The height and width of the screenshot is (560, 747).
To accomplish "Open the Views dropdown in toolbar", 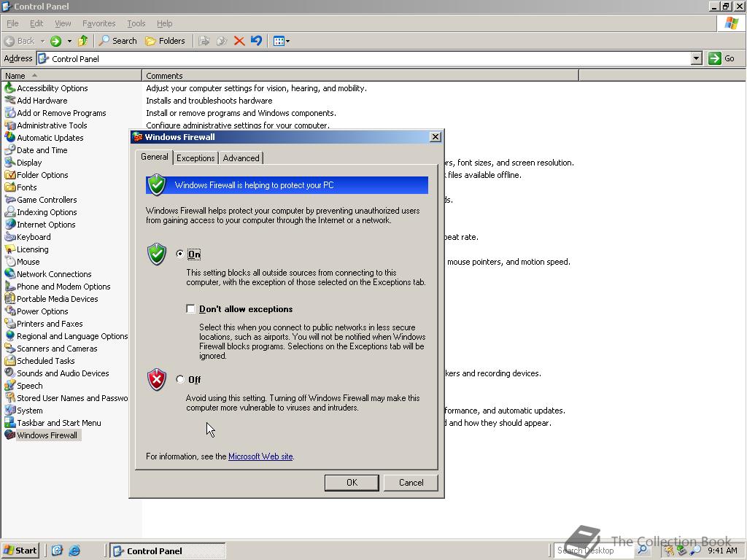I will [282, 41].
